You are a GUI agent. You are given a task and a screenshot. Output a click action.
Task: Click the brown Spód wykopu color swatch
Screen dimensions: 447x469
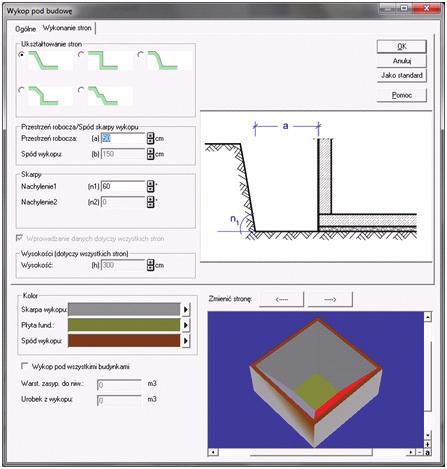124,341
